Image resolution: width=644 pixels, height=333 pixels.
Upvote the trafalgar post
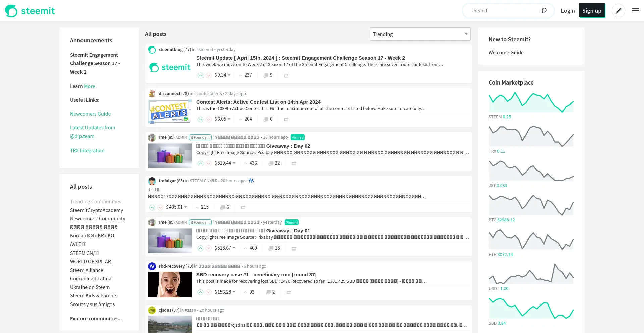pos(152,207)
